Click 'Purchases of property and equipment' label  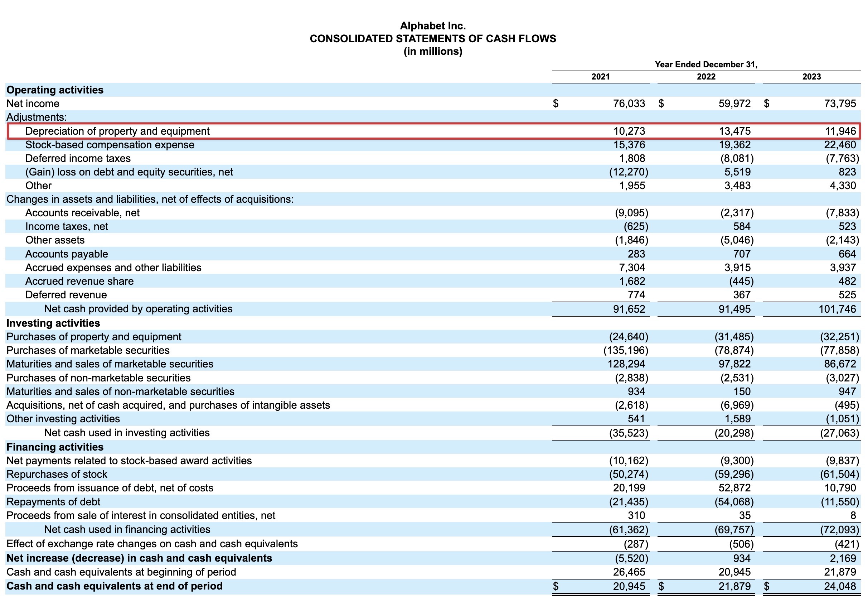tap(94, 337)
